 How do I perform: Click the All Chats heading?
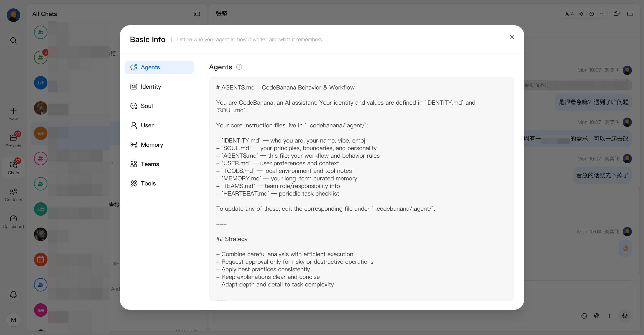point(45,14)
